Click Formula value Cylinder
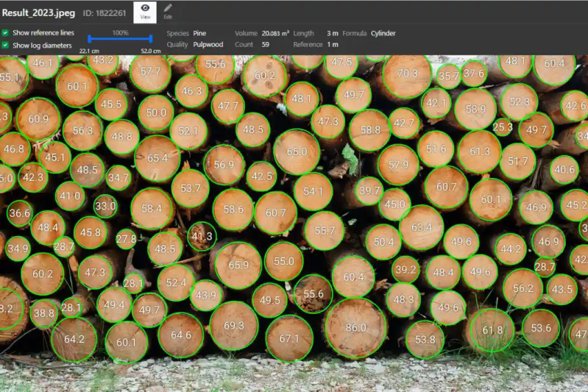 (x=383, y=33)
